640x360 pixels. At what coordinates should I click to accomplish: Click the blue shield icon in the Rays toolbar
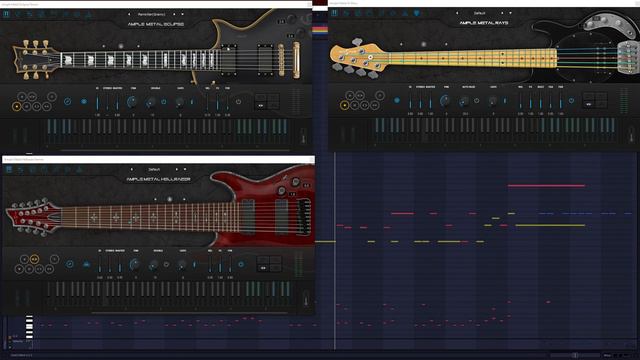[x=416, y=13]
